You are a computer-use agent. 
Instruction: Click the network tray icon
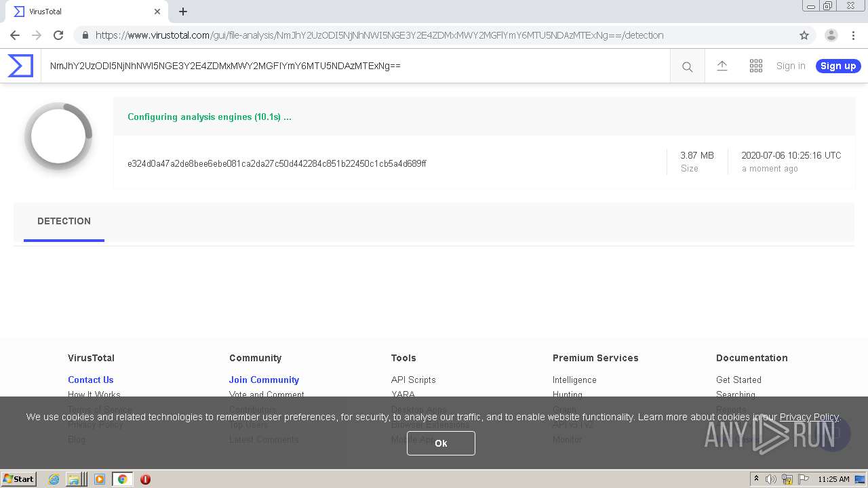coord(787,479)
